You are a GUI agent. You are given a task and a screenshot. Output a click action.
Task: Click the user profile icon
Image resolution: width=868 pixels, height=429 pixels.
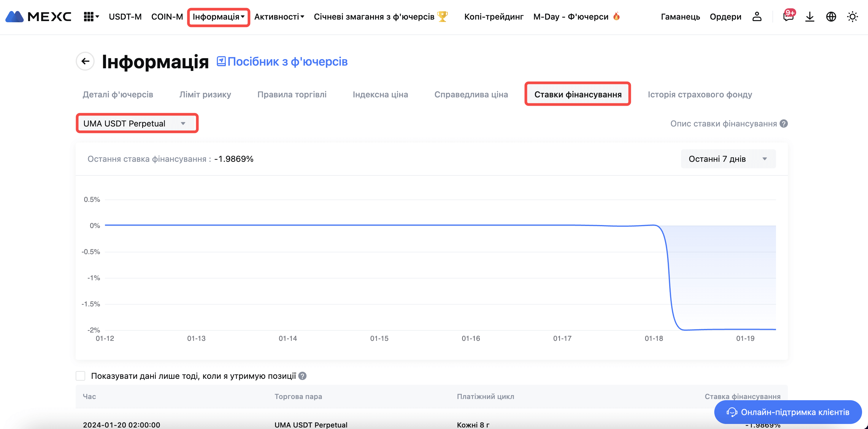757,17
